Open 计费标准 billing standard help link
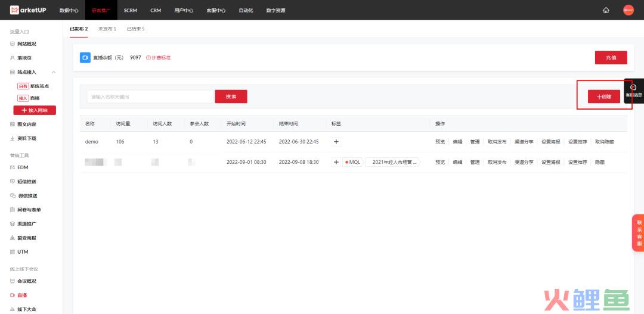The height and width of the screenshot is (314, 644). [159, 58]
